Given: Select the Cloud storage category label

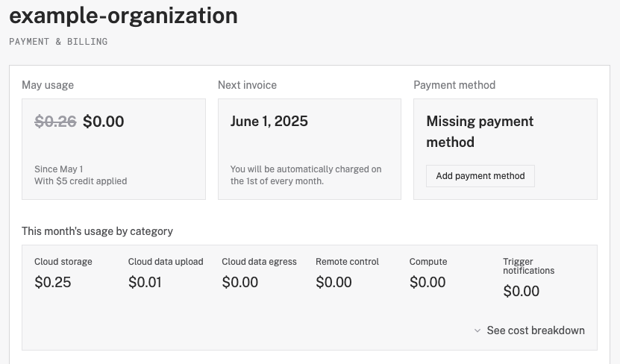Looking at the screenshot, I should 63,262.
